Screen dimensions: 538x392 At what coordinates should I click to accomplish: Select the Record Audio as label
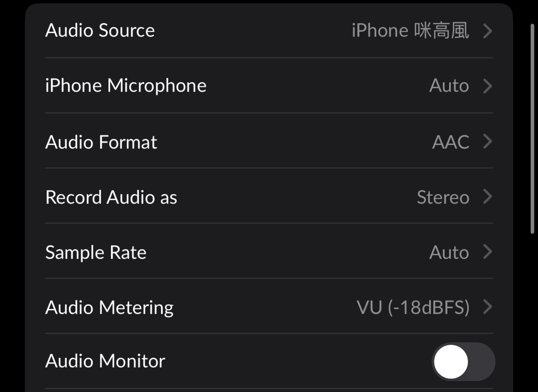111,197
